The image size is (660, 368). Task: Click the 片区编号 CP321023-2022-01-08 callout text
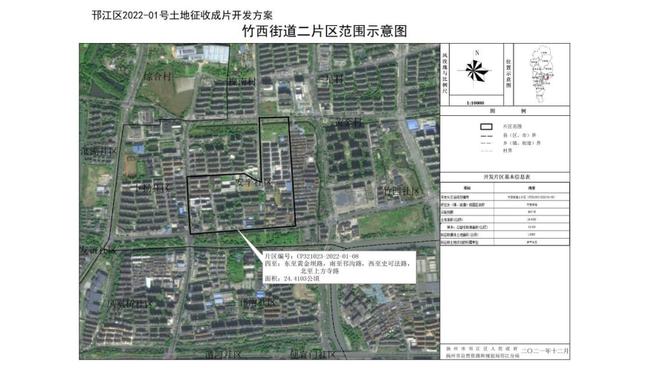(311, 256)
